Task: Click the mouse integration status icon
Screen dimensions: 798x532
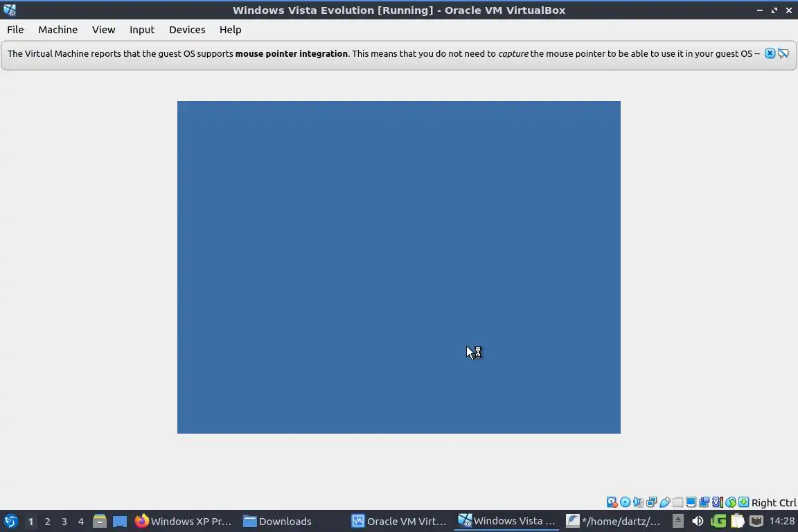Action: pos(731,502)
